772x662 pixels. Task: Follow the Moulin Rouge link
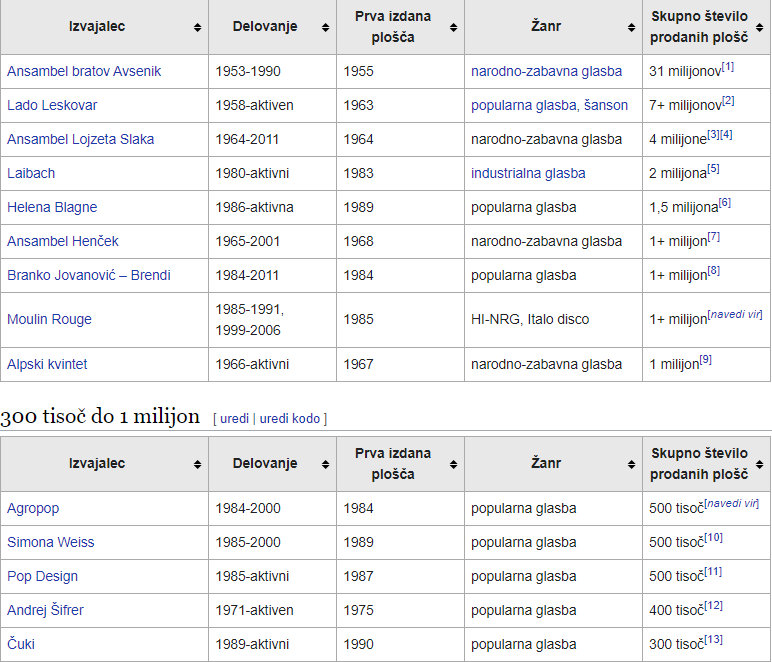pos(49,319)
